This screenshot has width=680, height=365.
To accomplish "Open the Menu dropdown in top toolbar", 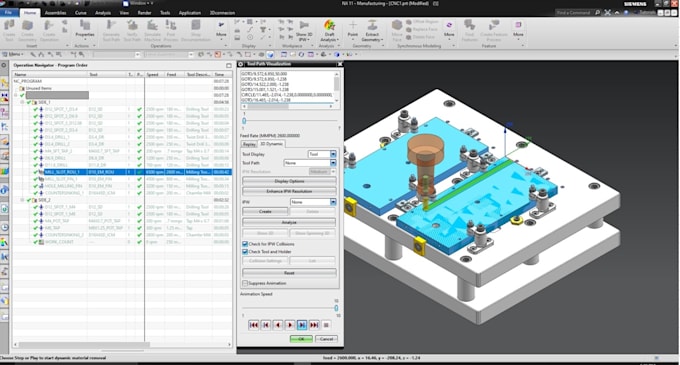I will 14,54.
